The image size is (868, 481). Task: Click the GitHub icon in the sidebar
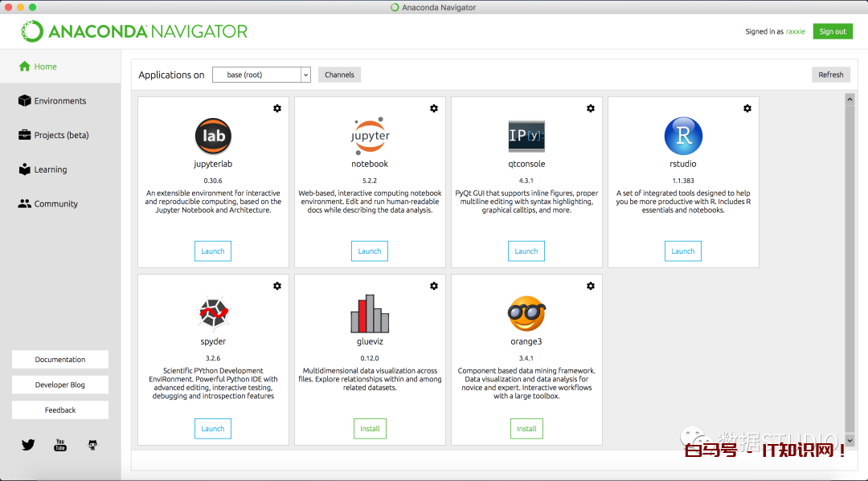pyautogui.click(x=92, y=445)
